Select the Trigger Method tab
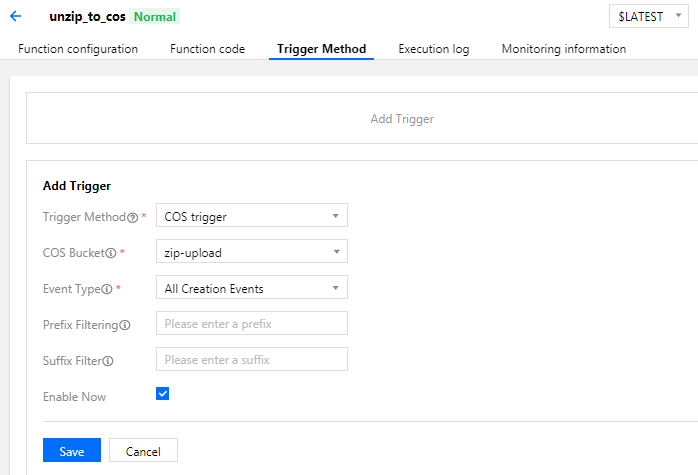 [321, 49]
